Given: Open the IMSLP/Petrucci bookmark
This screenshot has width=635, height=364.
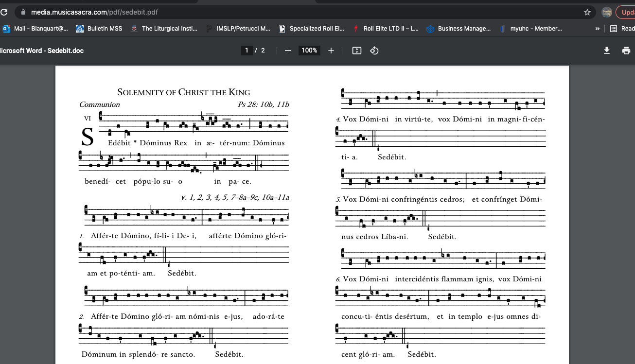Looking at the screenshot, I should pyautogui.click(x=238, y=29).
